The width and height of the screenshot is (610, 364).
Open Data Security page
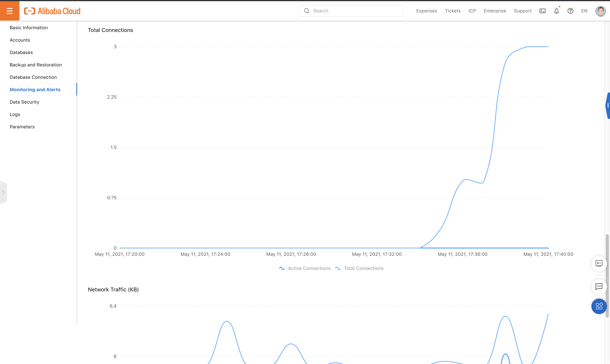tap(24, 102)
